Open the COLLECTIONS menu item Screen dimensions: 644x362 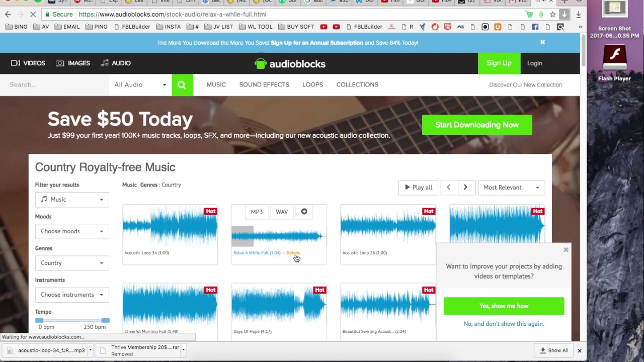click(x=357, y=84)
